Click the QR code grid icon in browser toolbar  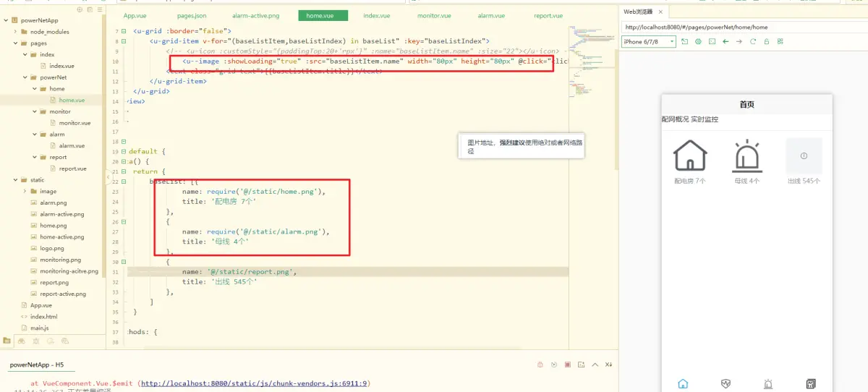pos(780,42)
